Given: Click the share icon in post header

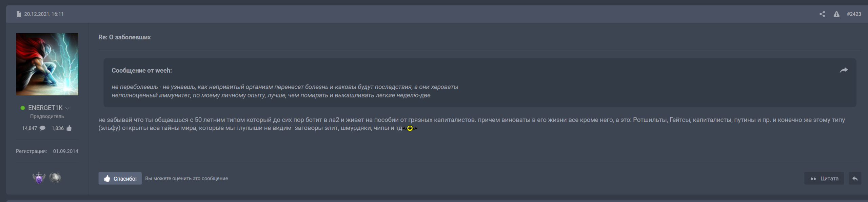Looking at the screenshot, I should (x=822, y=14).
